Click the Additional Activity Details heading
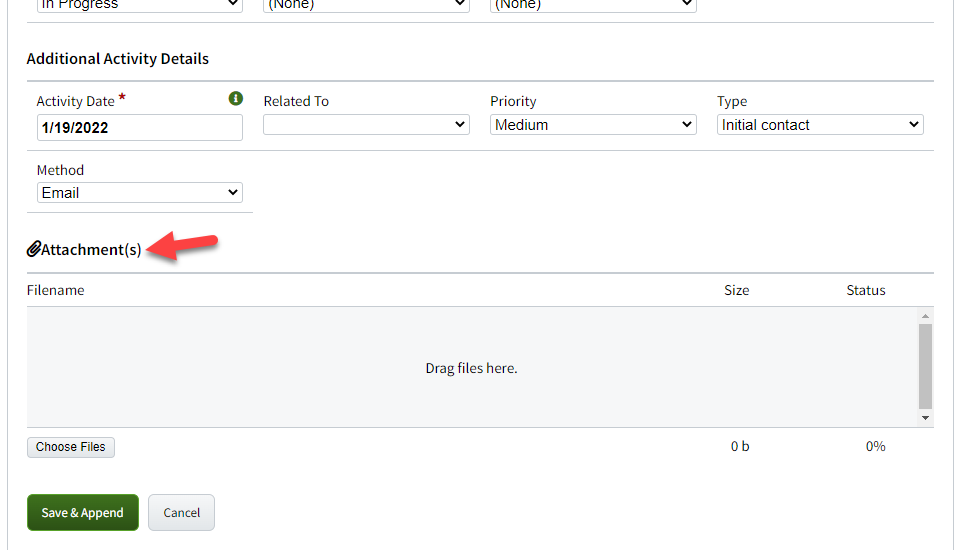 tap(118, 59)
